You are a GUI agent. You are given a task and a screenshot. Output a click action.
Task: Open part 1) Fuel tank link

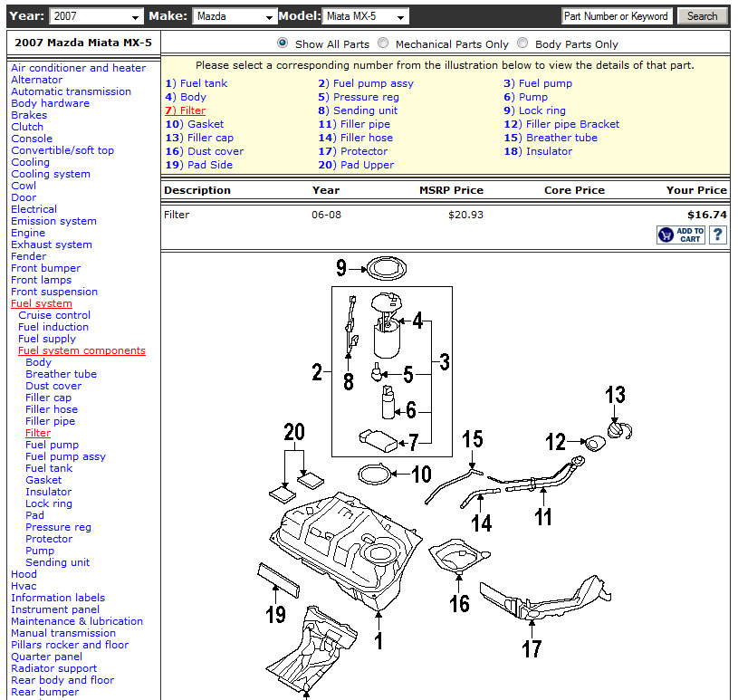(196, 83)
